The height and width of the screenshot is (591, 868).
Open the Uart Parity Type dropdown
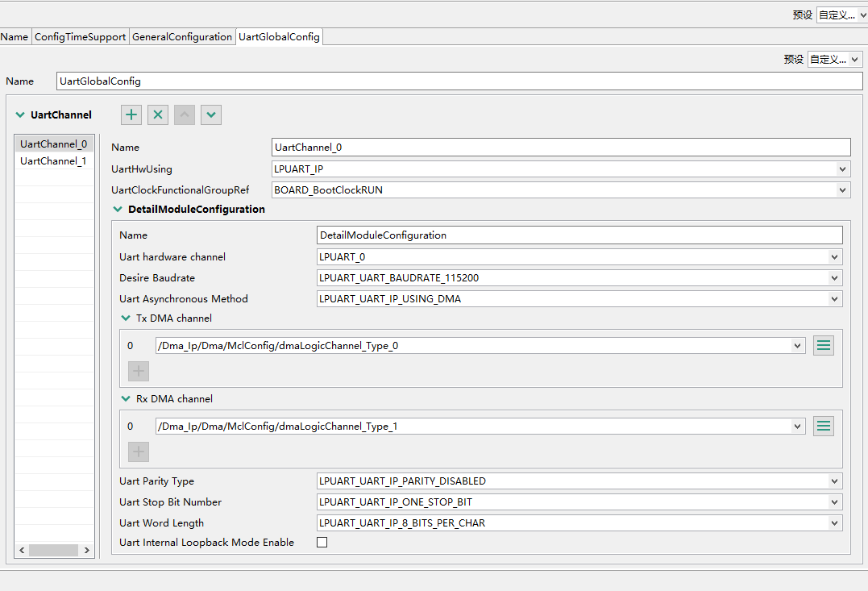836,481
